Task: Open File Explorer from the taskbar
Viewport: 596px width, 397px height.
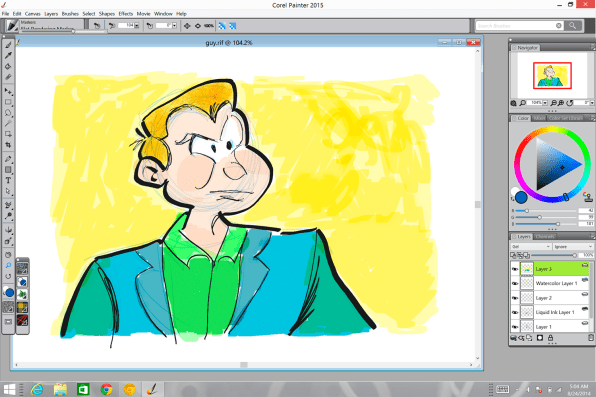Action: click(x=60, y=389)
